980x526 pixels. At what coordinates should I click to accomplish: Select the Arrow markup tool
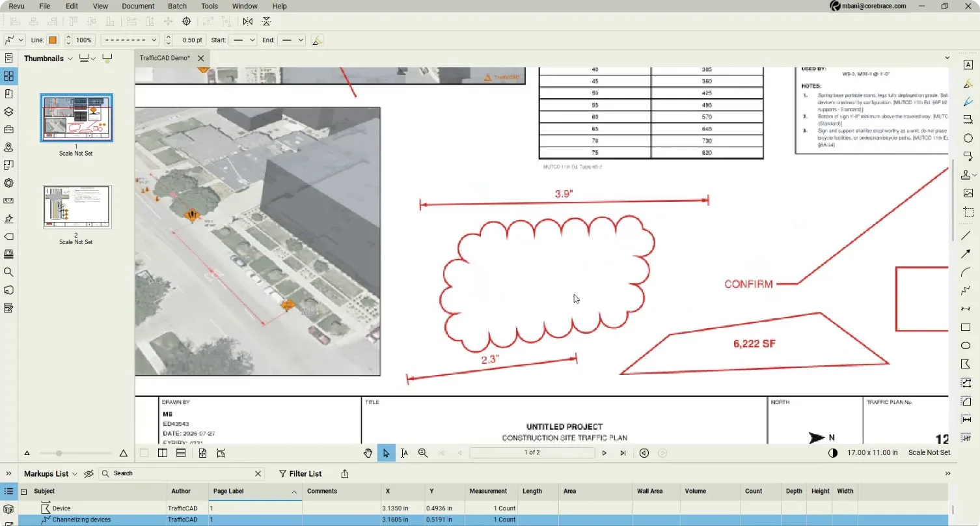[966, 254]
